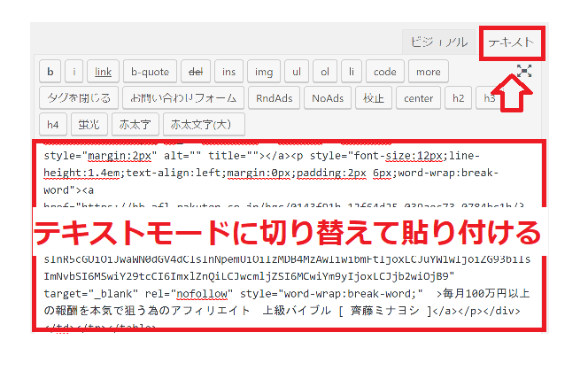Switch to the テキスト editor tab
The image size is (588, 386).
pyautogui.click(x=512, y=42)
